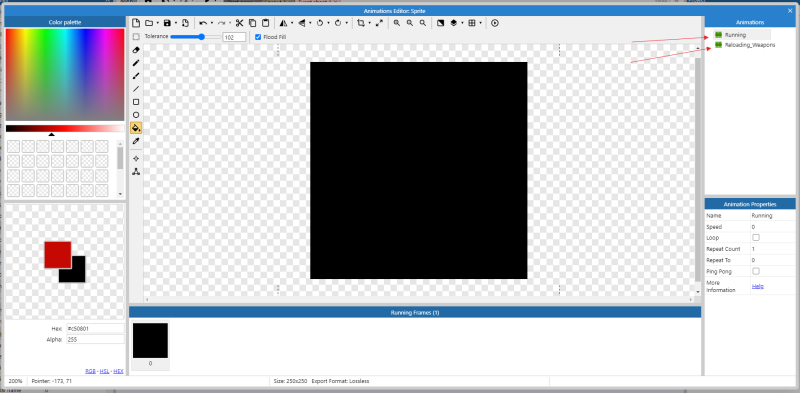
Task: Pick a color from the rainbow palette
Action: 65,75
